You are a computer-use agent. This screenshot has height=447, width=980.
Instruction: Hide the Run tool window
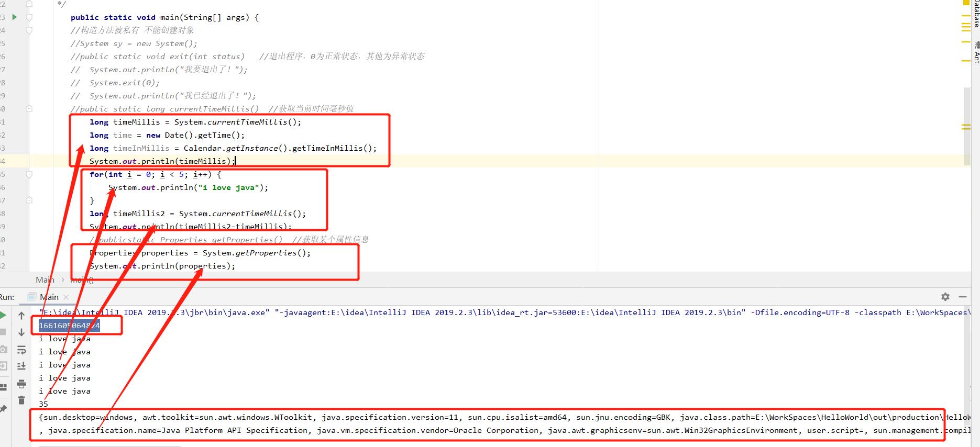click(x=963, y=297)
